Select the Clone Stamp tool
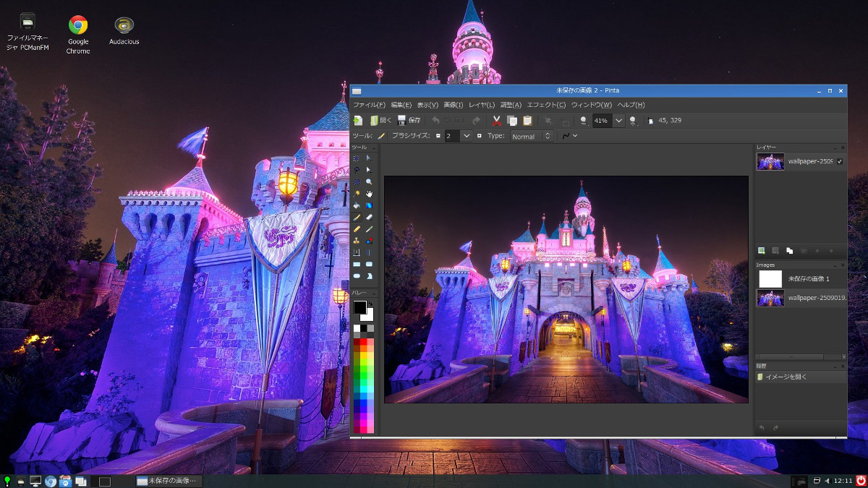 click(357, 241)
